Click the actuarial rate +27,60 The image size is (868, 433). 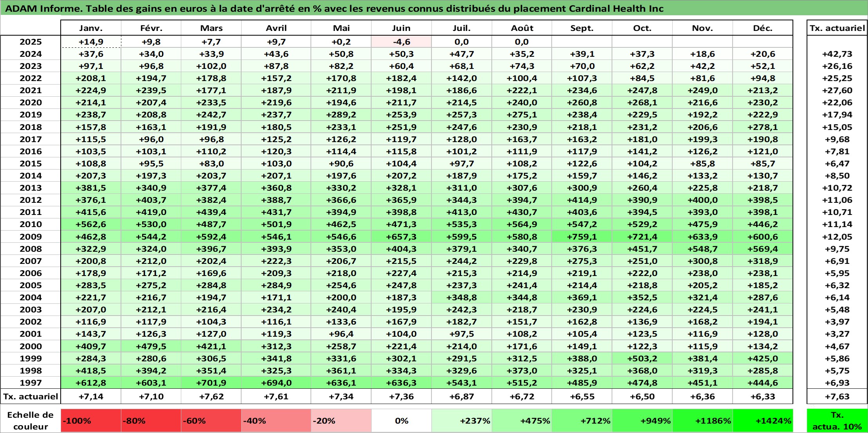click(837, 90)
